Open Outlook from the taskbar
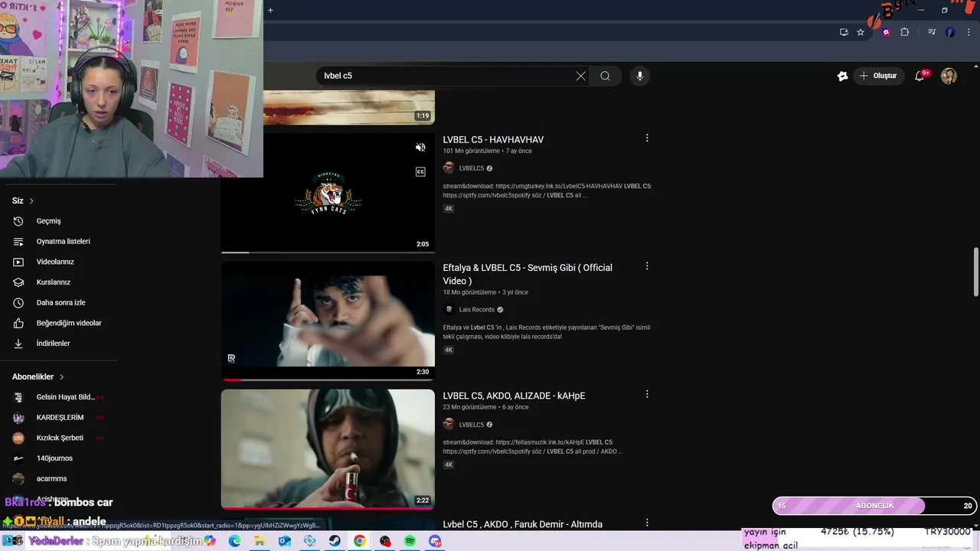This screenshot has width=980, height=551. click(x=284, y=541)
